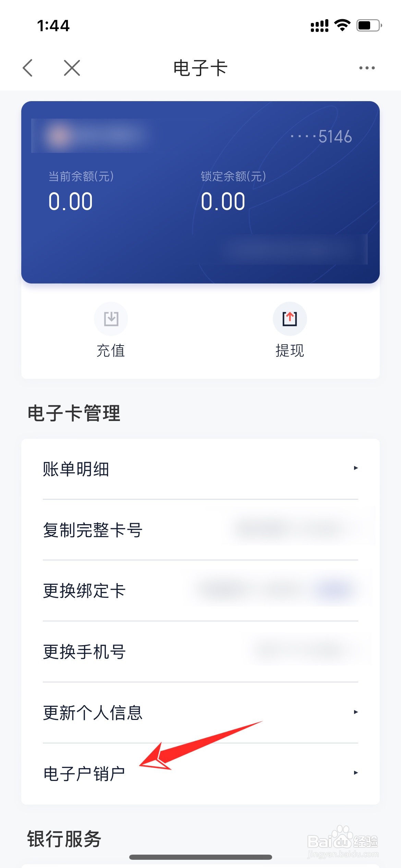Expand the arrow next to 电子户销户
Viewport: 401px width, 868px height.
(x=356, y=773)
